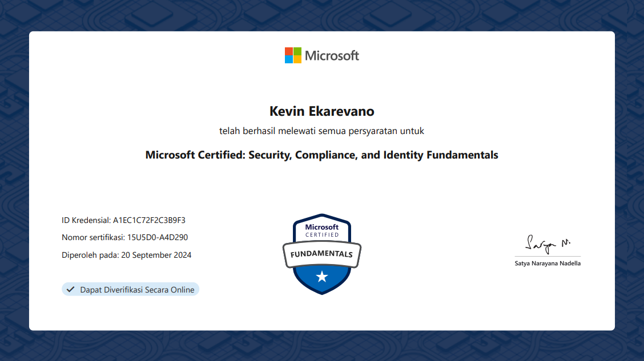Click the credential ID value A1EC1C72F2C3B9F3
Screen dimensions: 644x361
point(149,220)
